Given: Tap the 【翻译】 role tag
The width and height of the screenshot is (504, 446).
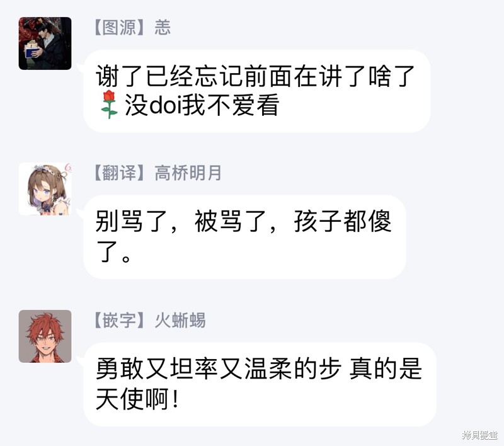Looking at the screenshot, I should point(119,173).
